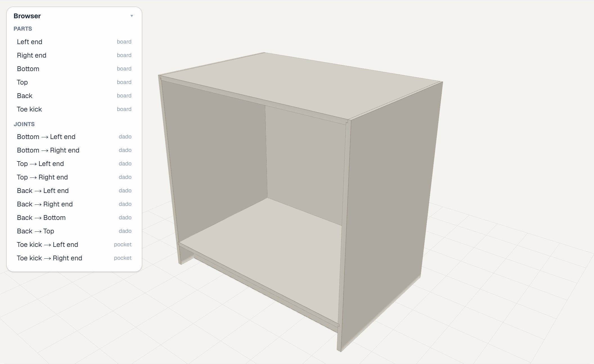
Task: Select Bottom → Left end dado joint
Action: [74, 137]
